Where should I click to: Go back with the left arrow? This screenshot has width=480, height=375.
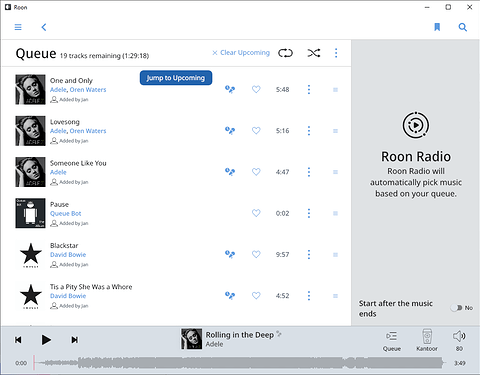(x=44, y=27)
